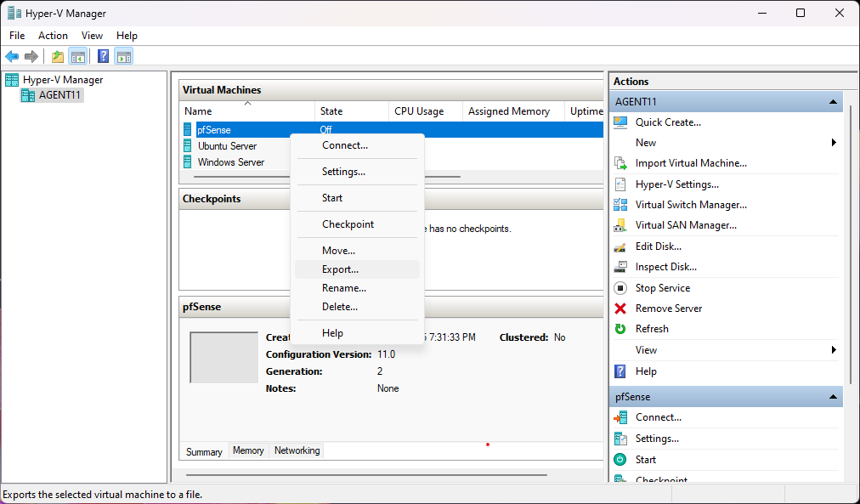The width and height of the screenshot is (860, 504).
Task: Click the green Refresh icon
Action: (x=620, y=329)
